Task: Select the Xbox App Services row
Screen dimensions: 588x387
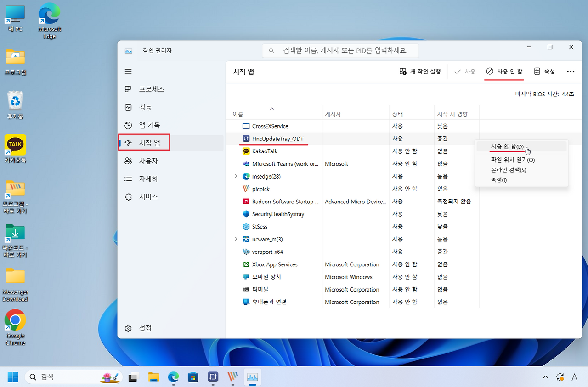Action: coord(354,264)
